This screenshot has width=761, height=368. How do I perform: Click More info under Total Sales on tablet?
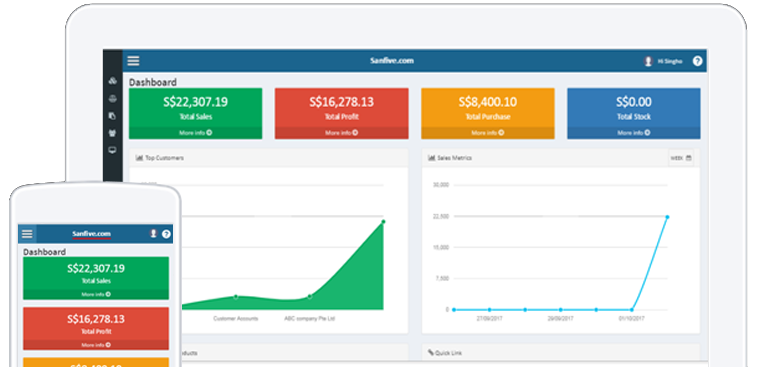coord(196,133)
